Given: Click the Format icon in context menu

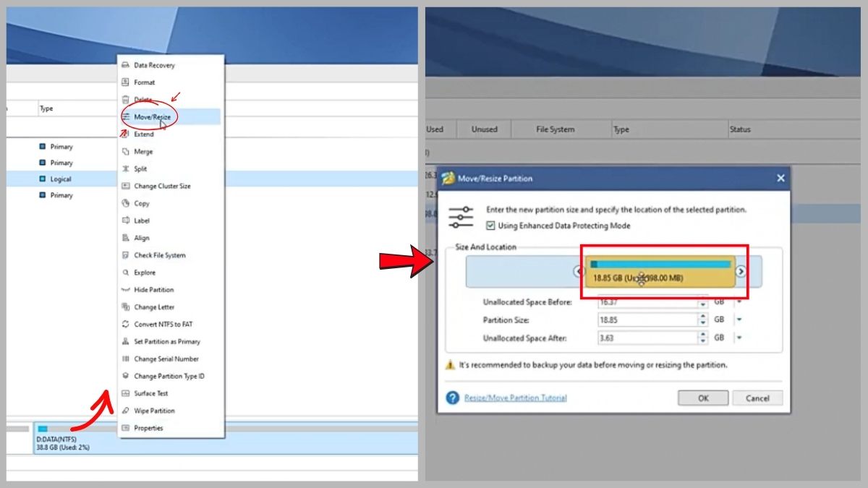Looking at the screenshot, I should (126, 82).
